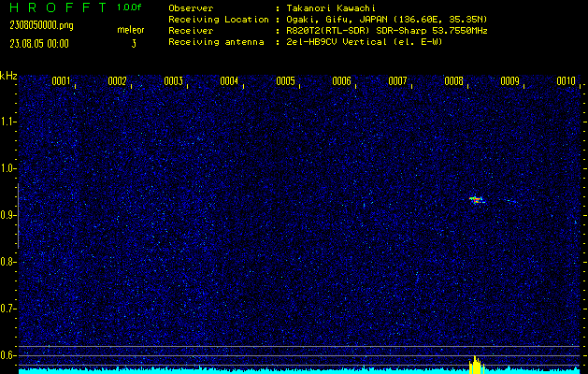588x374 pixels.
Task: Click the 0.8 frequency axis label
Action: pyautogui.click(x=7, y=262)
